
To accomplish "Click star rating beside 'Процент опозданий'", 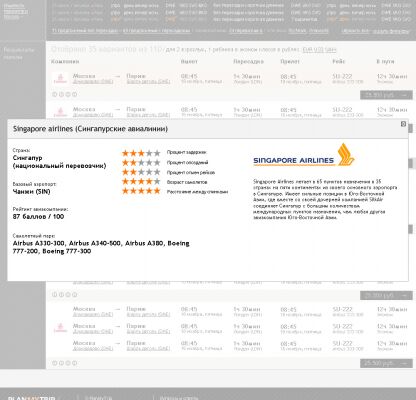I will 141,163.
